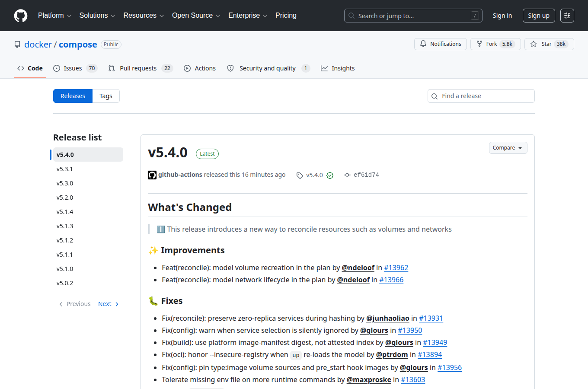Click the bell icon in Notifications
The image size is (588, 389).
(x=423, y=44)
